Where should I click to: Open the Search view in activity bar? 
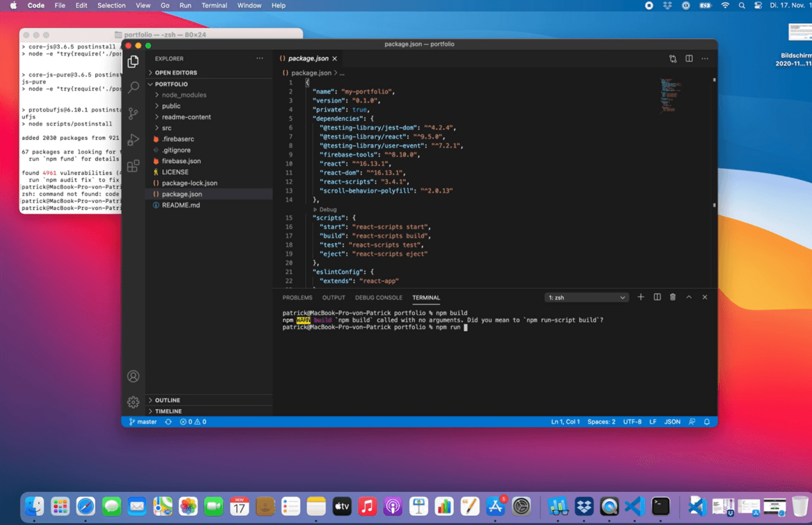[x=133, y=88]
